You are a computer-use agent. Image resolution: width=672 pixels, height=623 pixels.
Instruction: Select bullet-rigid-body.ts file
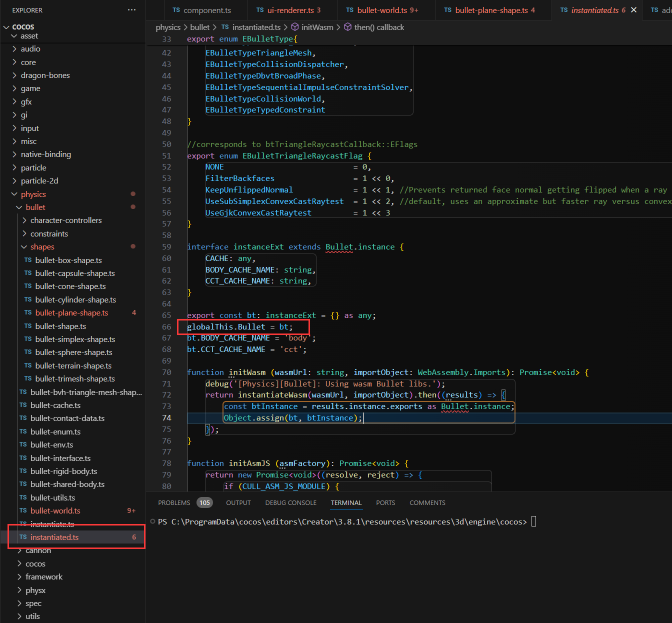click(x=63, y=471)
